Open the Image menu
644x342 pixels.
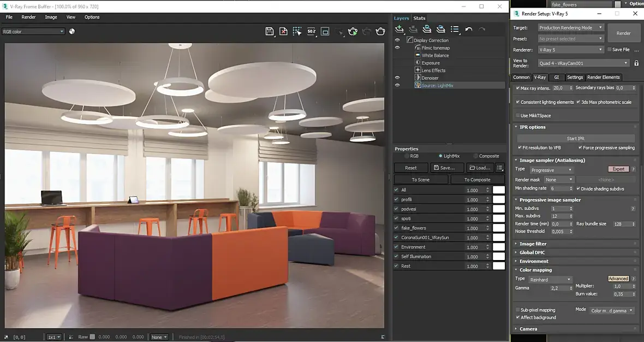pyautogui.click(x=51, y=17)
